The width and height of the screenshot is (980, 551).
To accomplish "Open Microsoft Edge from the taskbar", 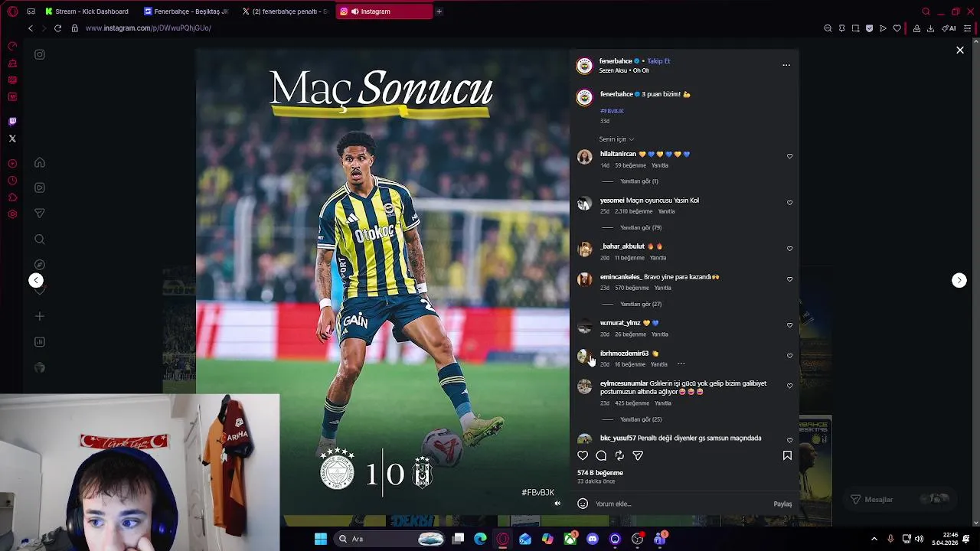I will [480, 539].
